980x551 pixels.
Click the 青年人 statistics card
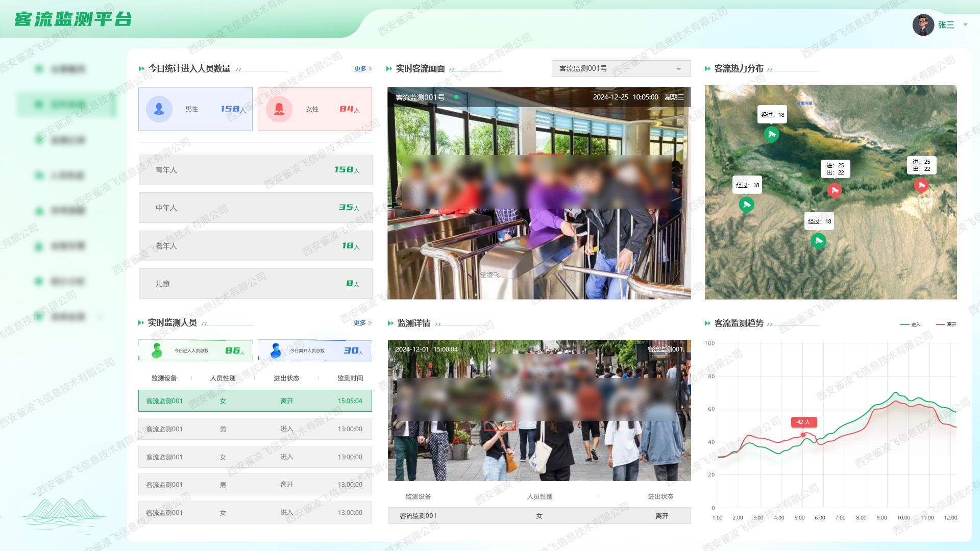point(255,170)
